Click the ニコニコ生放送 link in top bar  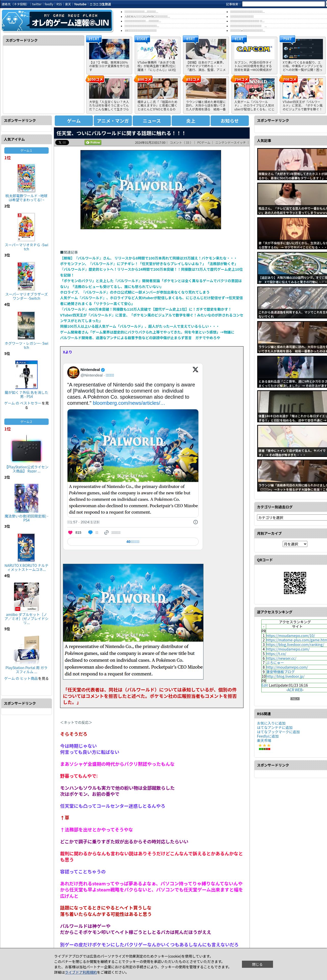[100, 4]
